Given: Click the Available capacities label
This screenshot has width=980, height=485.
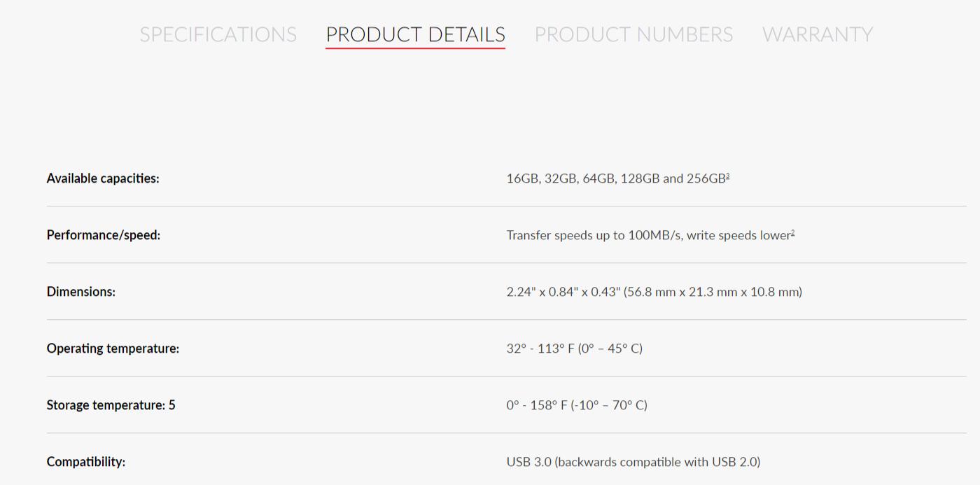Looking at the screenshot, I should (103, 178).
